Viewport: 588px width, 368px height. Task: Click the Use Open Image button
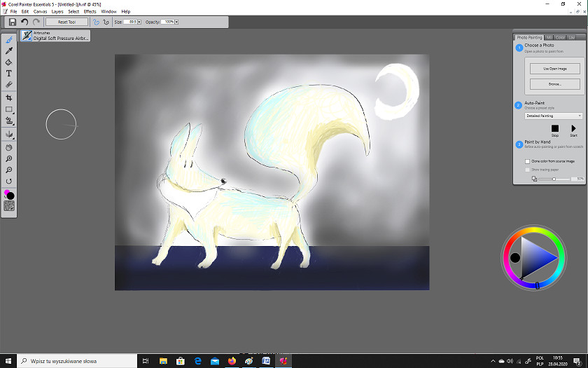[554, 69]
